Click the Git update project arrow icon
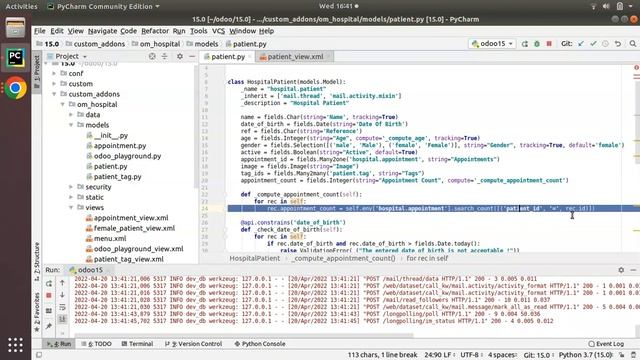The image size is (640, 360). [581, 44]
